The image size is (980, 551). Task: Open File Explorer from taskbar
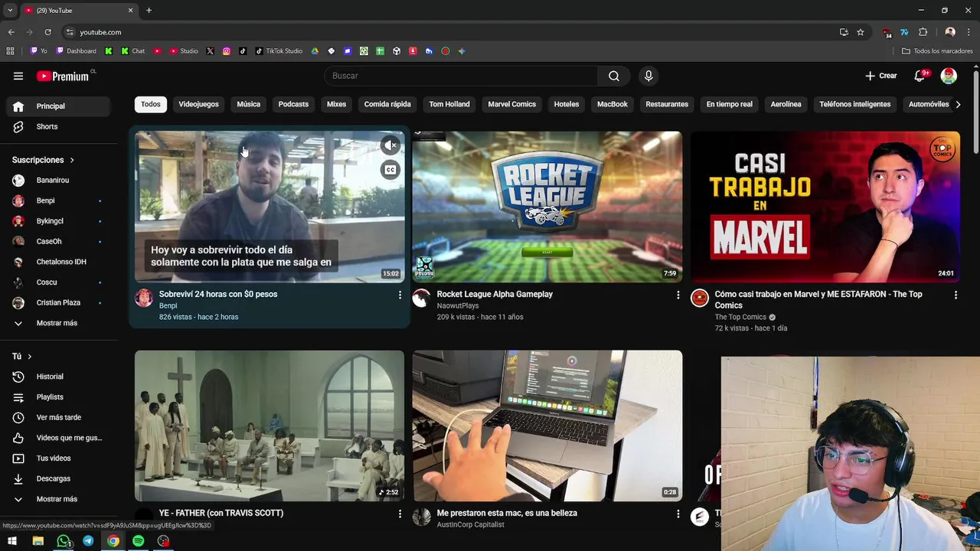click(x=38, y=541)
